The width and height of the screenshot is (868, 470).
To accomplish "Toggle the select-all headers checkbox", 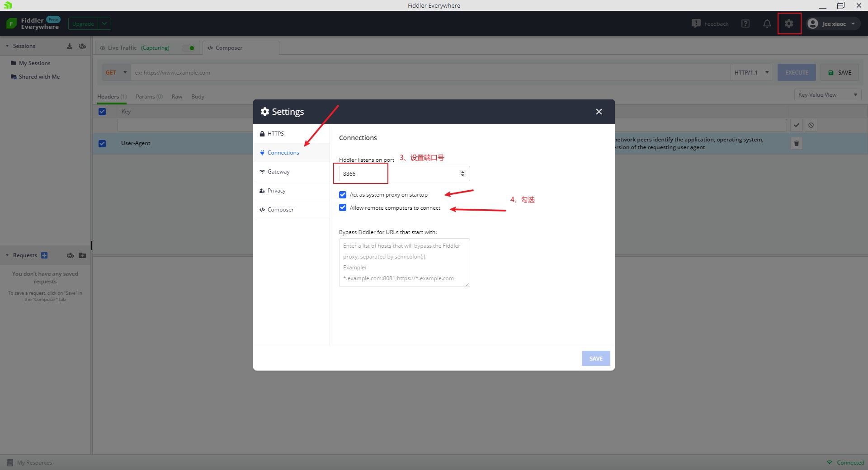I will (102, 112).
